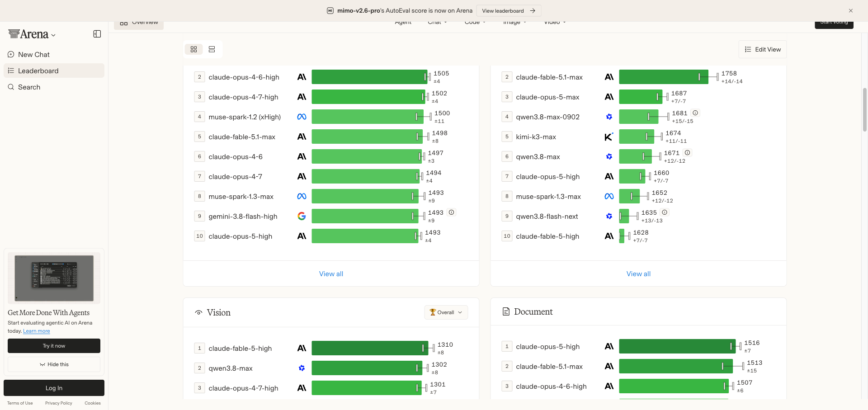Click the document icon beside the Document heading
The image size is (868, 410).
click(x=506, y=312)
